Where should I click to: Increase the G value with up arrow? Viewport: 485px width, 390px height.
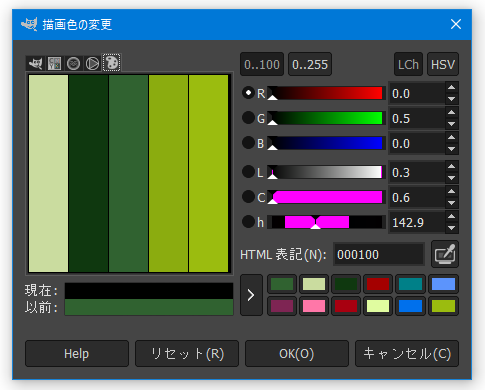coord(452,113)
